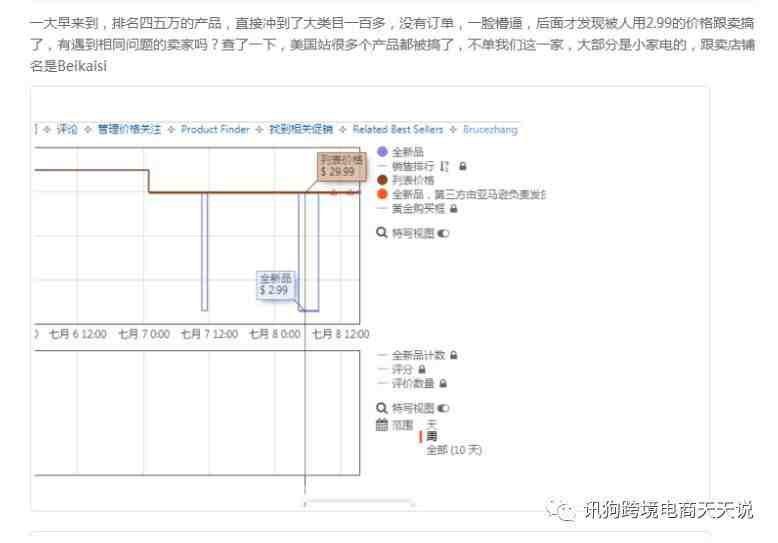Click the lock icon beside 销售排行

[462, 166]
